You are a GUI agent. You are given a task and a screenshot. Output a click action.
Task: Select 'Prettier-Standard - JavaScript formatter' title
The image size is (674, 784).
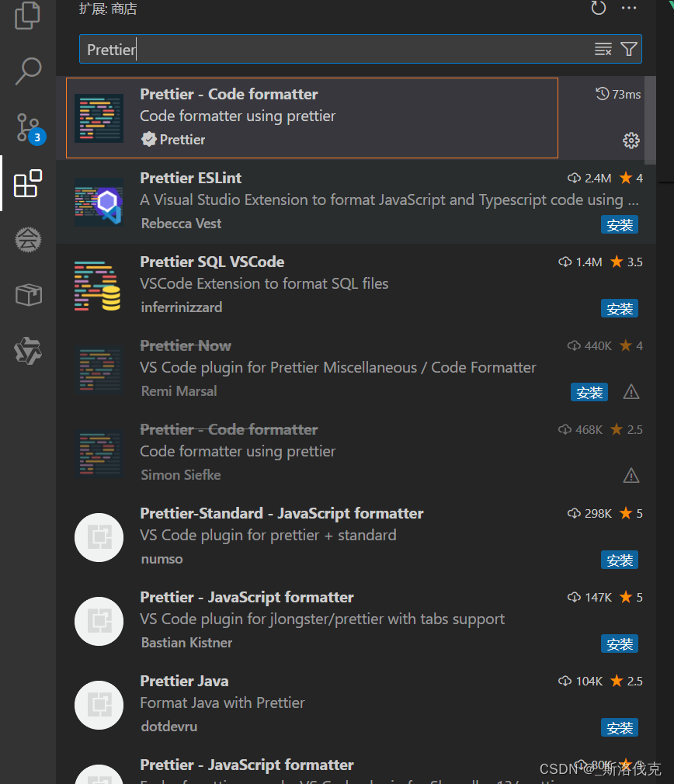[x=282, y=514]
